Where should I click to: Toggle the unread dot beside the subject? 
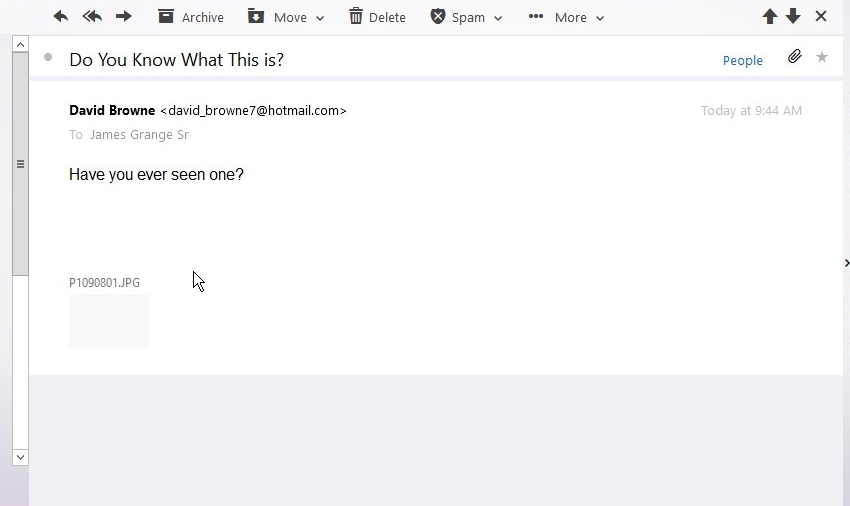[x=48, y=57]
